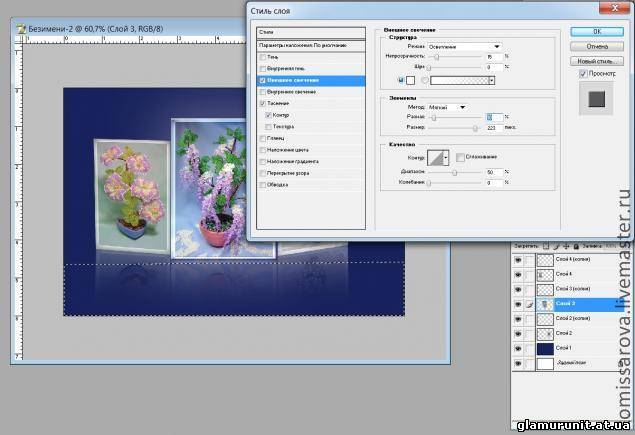Hide the Слой 2 (копия) layer
Viewport: 635px width, 435px height.
[x=518, y=319]
